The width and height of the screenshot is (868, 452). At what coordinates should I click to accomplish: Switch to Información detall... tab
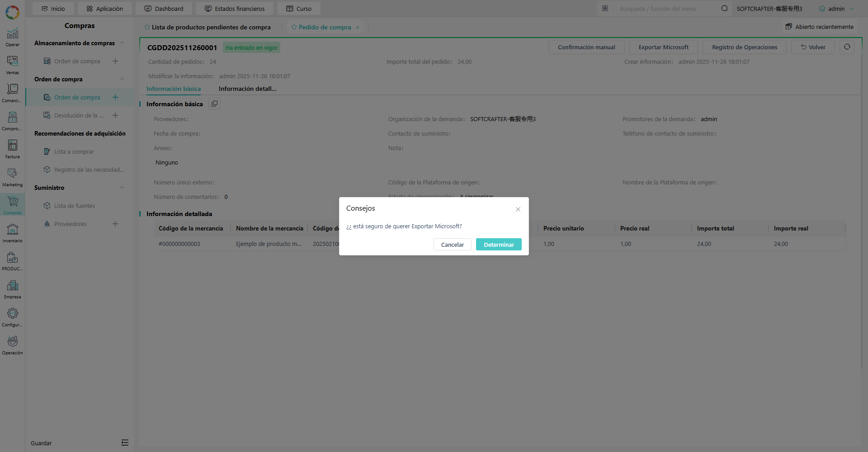point(247,89)
